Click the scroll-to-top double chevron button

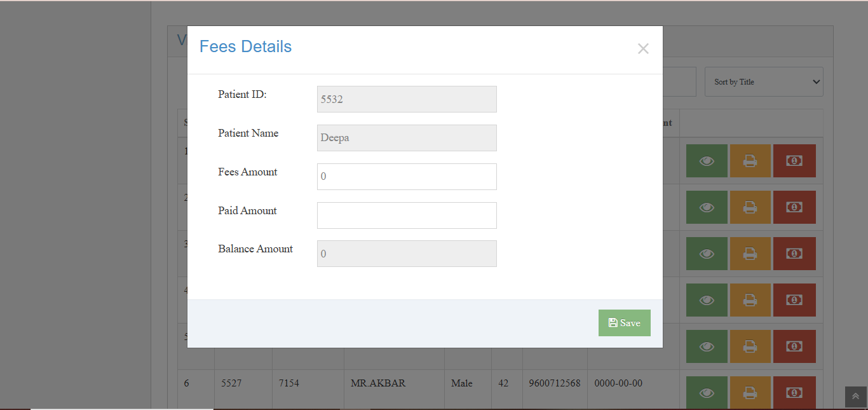pos(855,397)
